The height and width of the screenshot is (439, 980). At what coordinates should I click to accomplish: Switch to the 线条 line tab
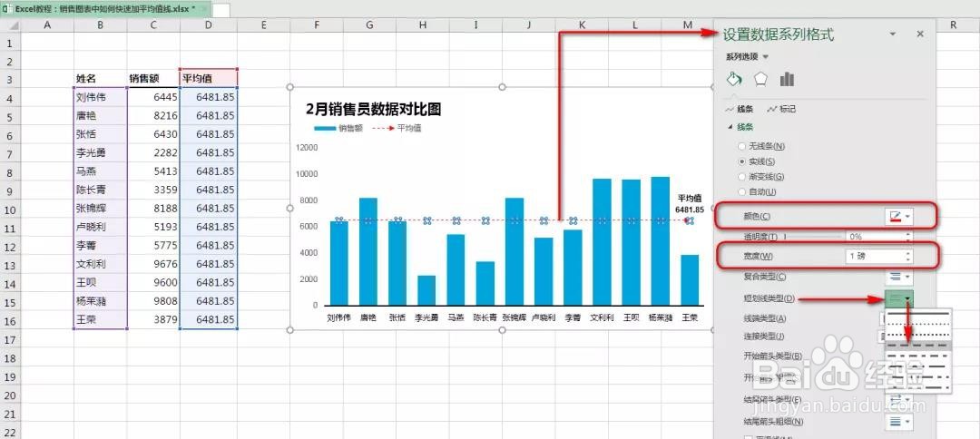pyautogui.click(x=739, y=109)
